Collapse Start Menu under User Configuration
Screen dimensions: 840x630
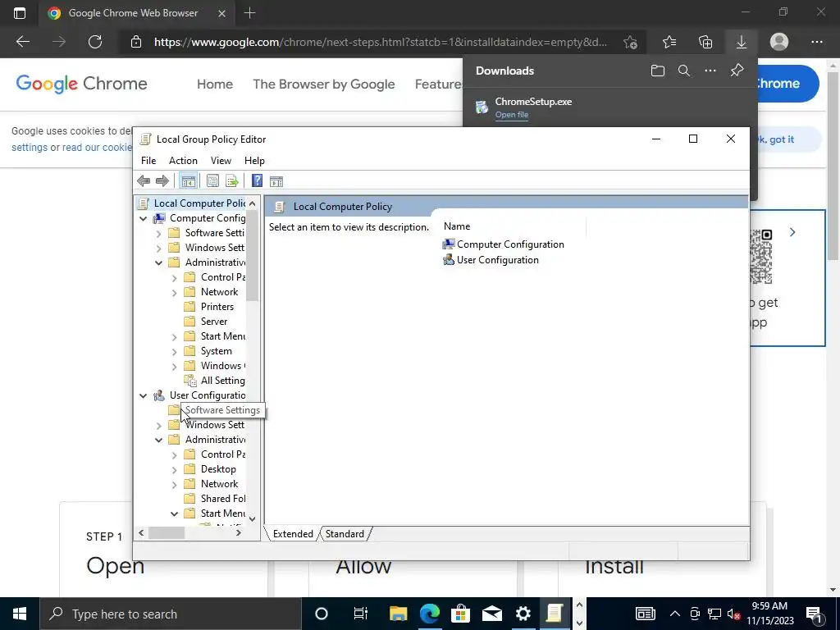click(174, 514)
